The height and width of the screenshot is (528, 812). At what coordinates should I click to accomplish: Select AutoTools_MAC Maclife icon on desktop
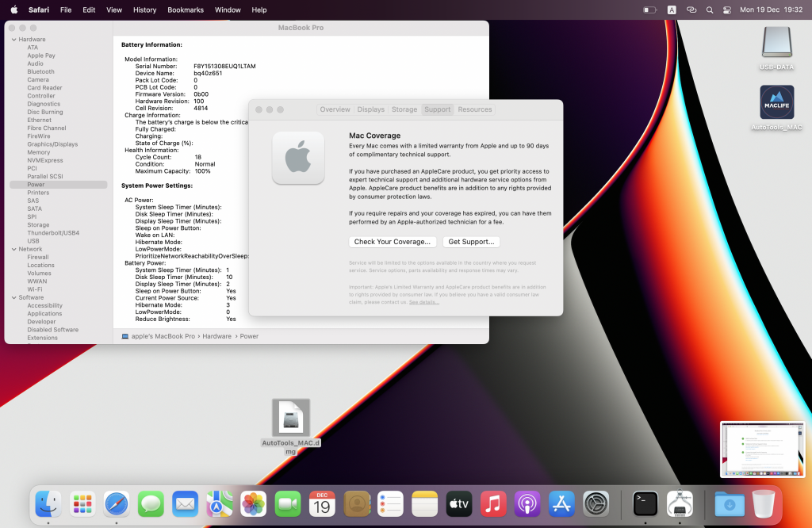[x=776, y=108]
